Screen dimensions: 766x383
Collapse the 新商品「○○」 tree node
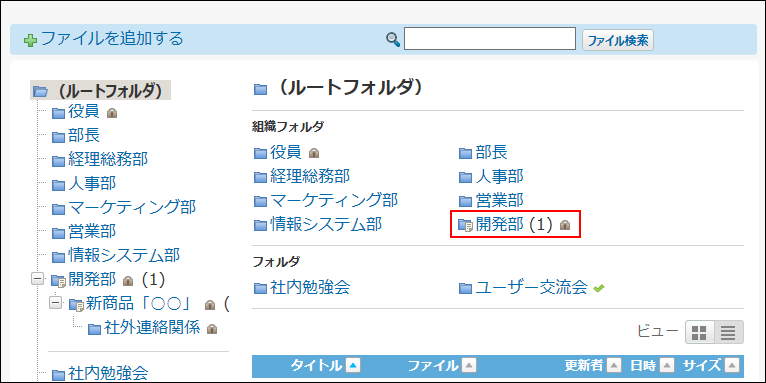pos(56,303)
